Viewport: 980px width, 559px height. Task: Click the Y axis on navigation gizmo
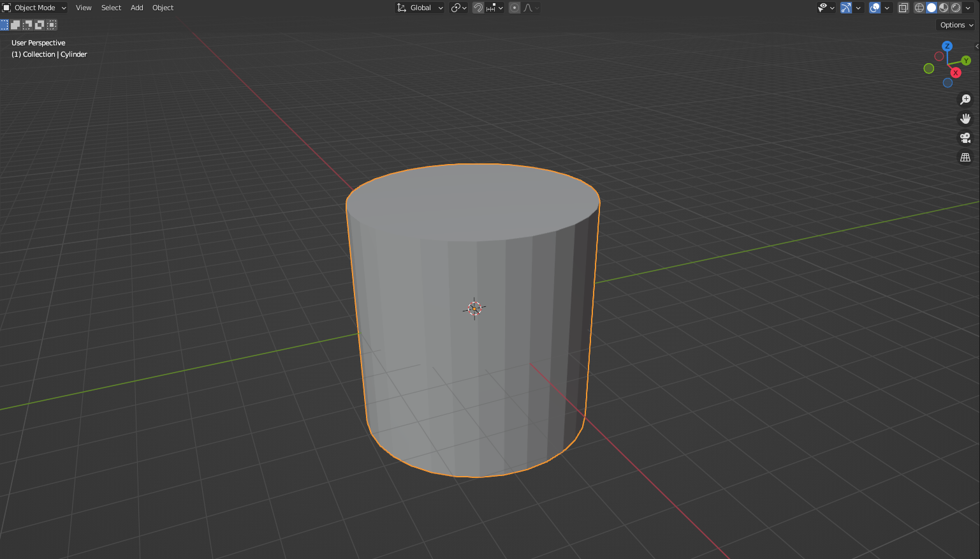[966, 61]
